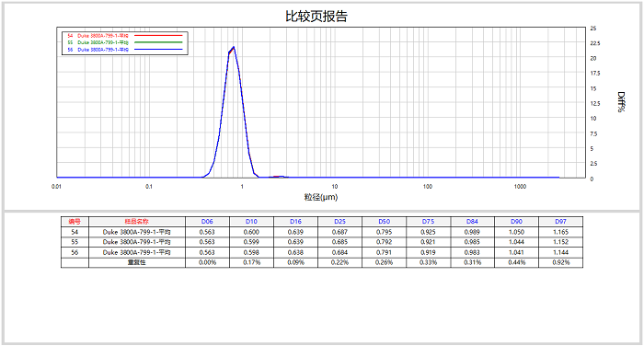Click the 粒径(μm) x-axis label
The height and width of the screenshot is (346, 644).
tap(321, 197)
